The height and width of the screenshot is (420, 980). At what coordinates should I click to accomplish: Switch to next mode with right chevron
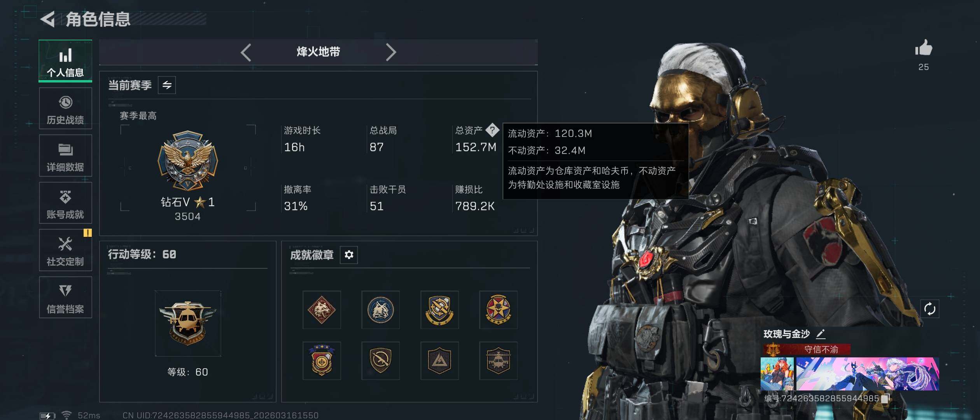391,52
